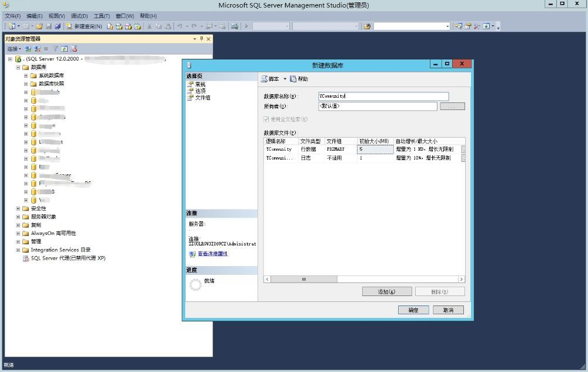Viewport: 588px width, 372px height.
Task: Open the 连接 dropdown in Object Explorer
Action: (x=14, y=49)
